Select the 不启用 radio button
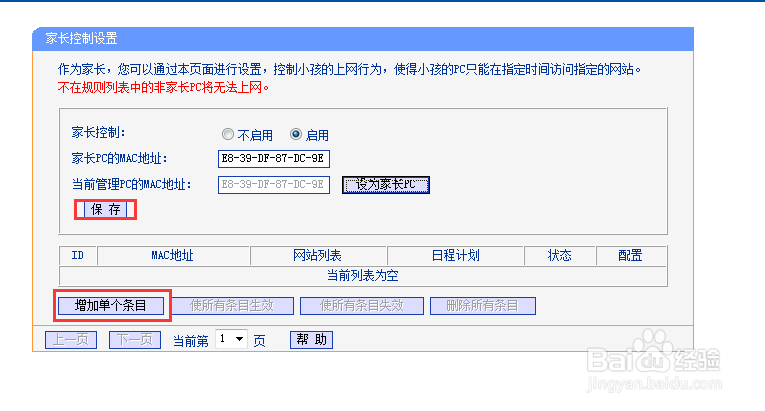The image size is (765, 411). pyautogui.click(x=228, y=134)
